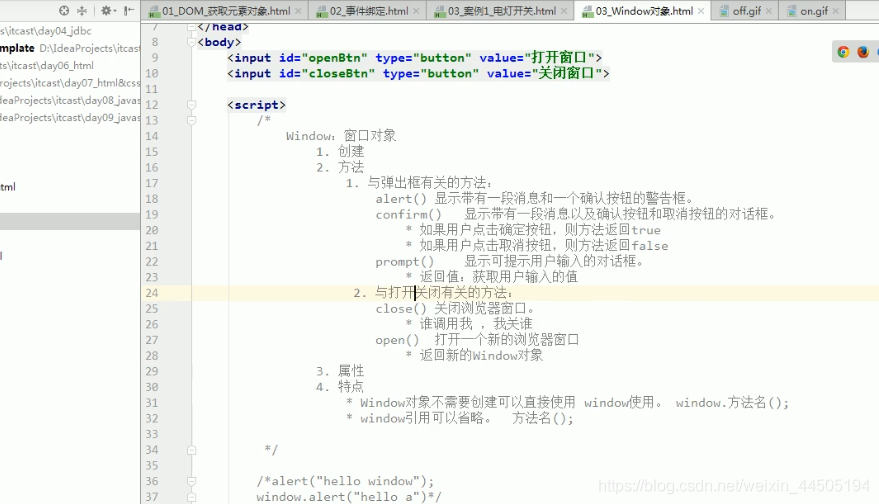Select the day09_javas project row
The width and height of the screenshot is (879, 504).
(70, 118)
